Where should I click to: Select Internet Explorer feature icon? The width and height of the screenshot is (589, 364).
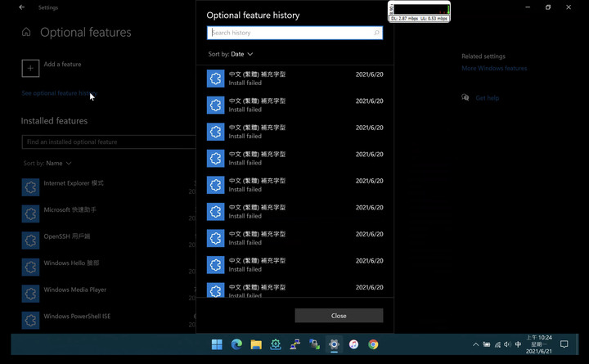pyautogui.click(x=30, y=187)
